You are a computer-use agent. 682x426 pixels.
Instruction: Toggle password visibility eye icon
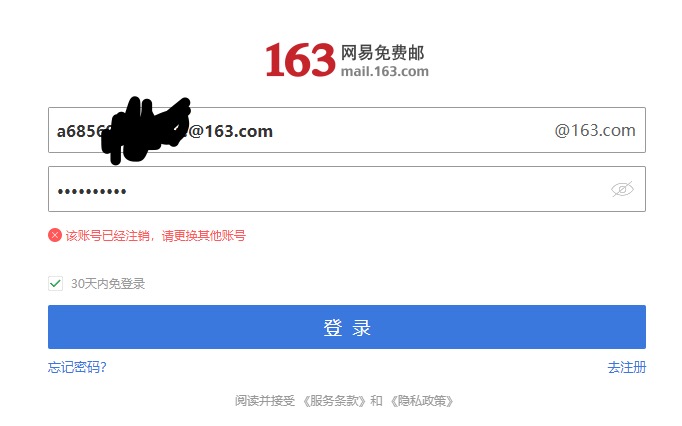[622, 189]
